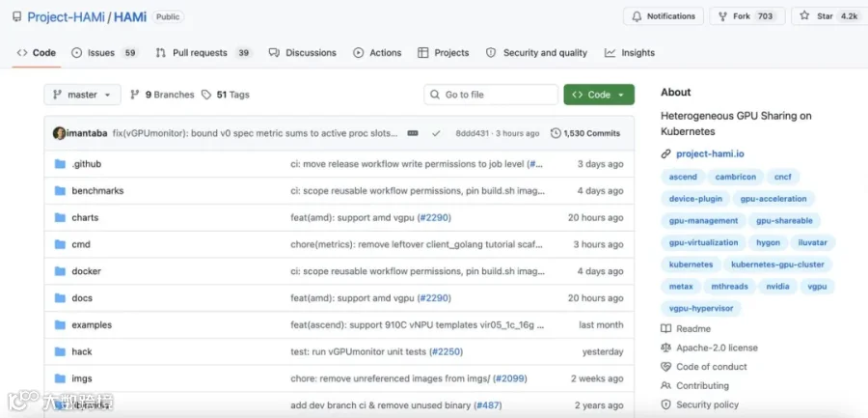The height and width of the screenshot is (418, 868).
Task: Open the Insights tab
Action: pos(630,53)
